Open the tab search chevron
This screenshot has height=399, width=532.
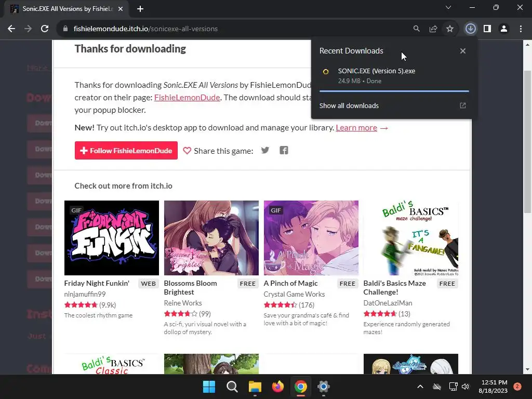pos(448,7)
